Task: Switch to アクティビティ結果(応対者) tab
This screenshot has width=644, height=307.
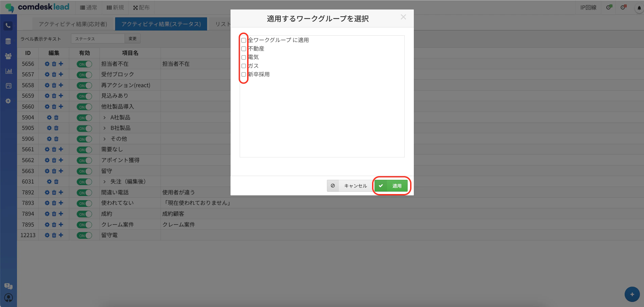Action: coord(73,24)
